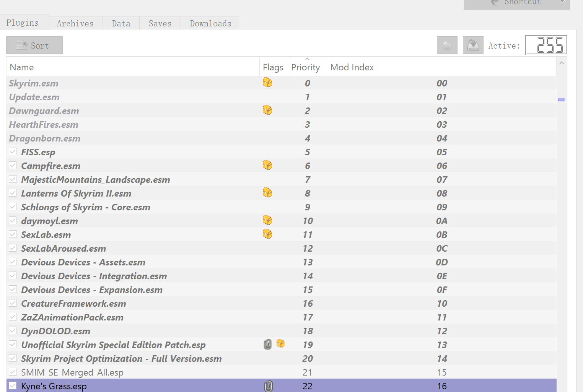Disable the DynDOLOD.esm checkbox
This screenshot has width=583, height=392.
tap(13, 330)
